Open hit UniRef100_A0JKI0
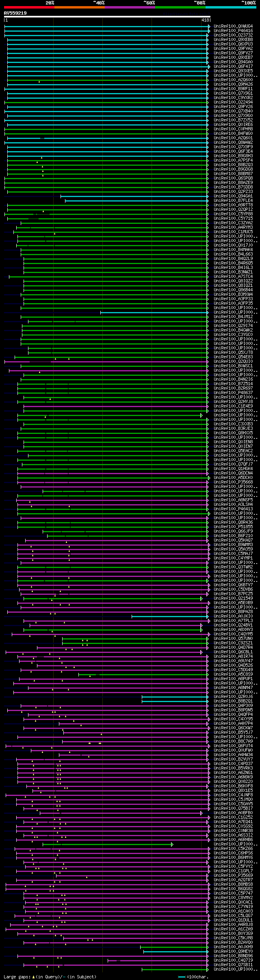This screenshot has width=260, height=980. (x=233, y=616)
